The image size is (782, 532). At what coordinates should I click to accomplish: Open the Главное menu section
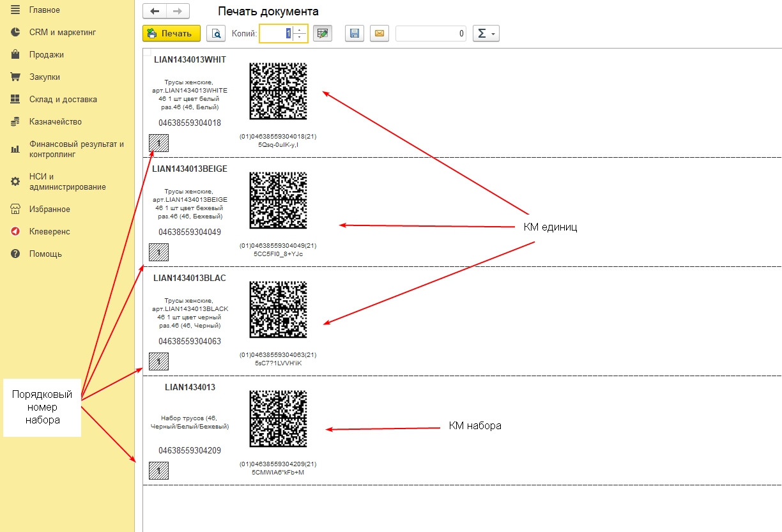[x=45, y=10]
